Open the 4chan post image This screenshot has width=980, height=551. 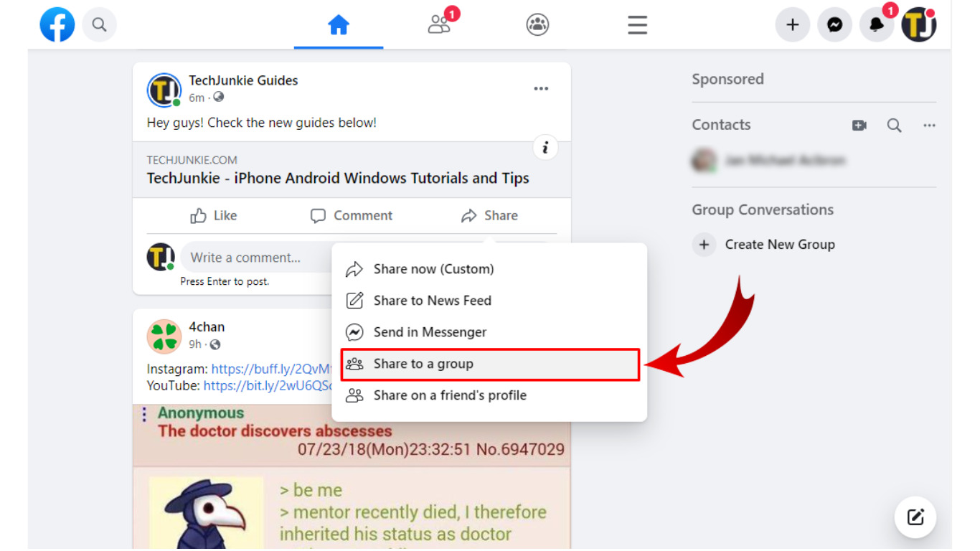tap(352, 476)
